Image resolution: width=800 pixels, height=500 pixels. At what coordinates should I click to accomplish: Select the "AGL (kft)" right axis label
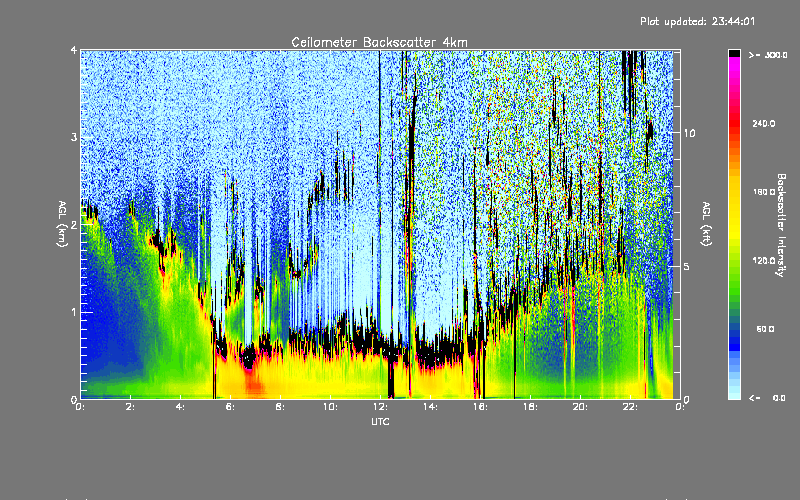pyautogui.click(x=706, y=224)
